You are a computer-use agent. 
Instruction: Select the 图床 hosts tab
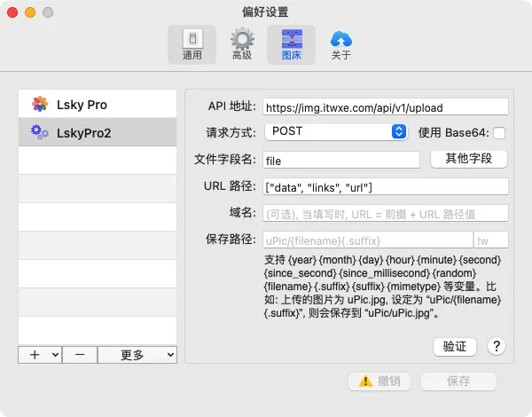pyautogui.click(x=292, y=45)
